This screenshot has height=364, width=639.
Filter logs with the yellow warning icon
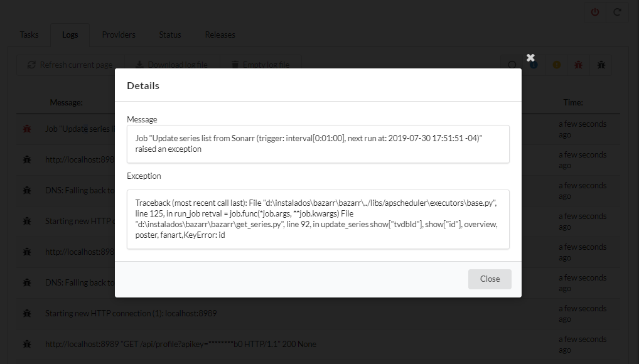(556, 65)
